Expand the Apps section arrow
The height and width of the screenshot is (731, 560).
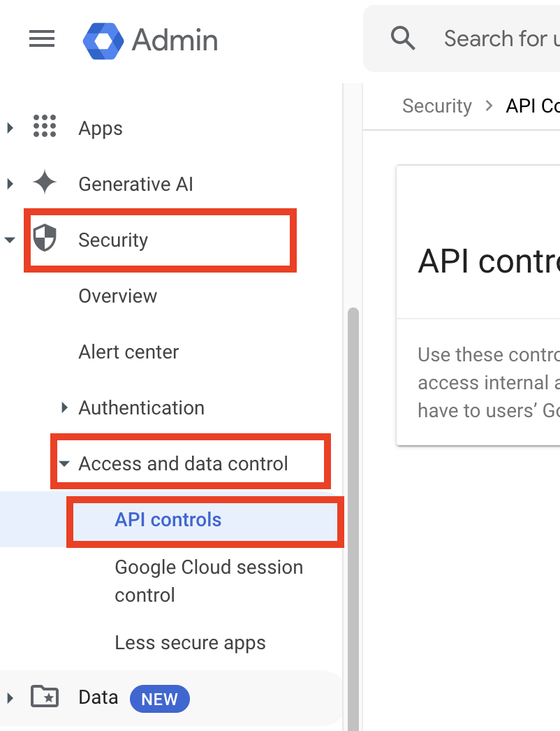[x=10, y=129]
